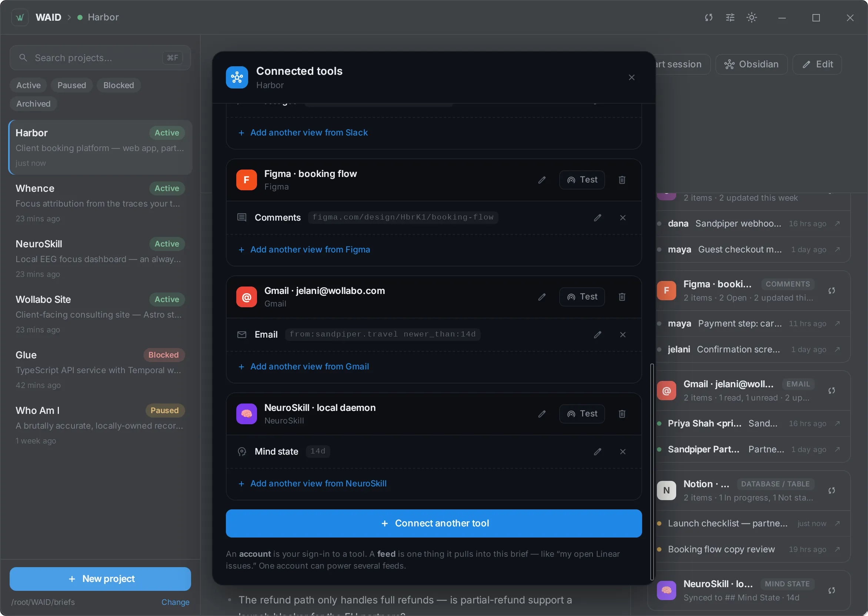Edit the Figma Comments feed
This screenshot has height=616, width=868.
tap(598, 218)
